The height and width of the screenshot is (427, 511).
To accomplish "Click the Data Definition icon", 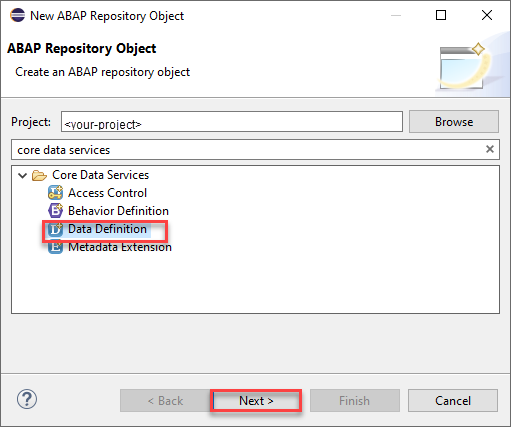I will pos(55,229).
